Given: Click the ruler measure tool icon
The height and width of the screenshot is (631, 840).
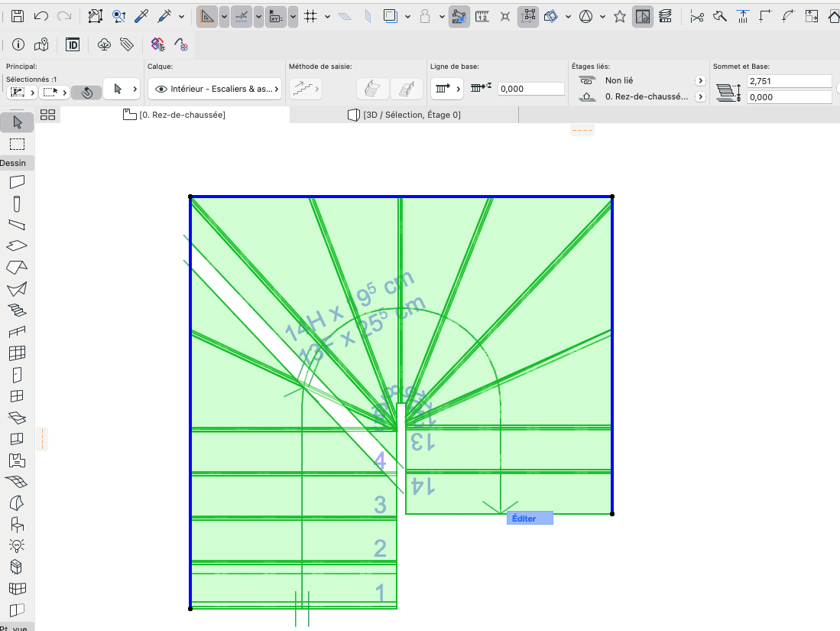Looking at the screenshot, I should pyautogui.click(x=482, y=17).
